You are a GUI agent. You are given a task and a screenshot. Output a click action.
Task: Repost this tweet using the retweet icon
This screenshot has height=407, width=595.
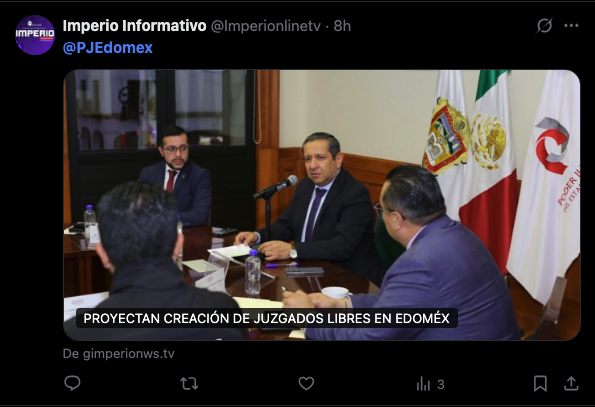[189, 383]
